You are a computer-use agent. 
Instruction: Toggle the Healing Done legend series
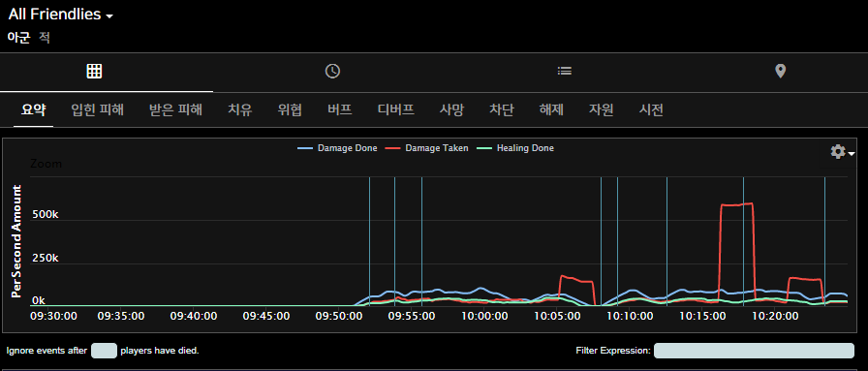514,148
